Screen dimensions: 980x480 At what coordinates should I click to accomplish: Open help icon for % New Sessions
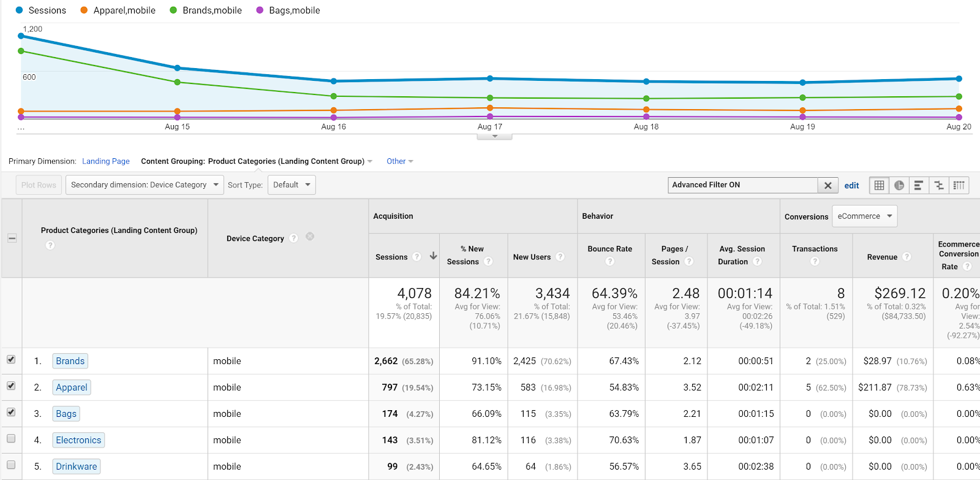488,261
